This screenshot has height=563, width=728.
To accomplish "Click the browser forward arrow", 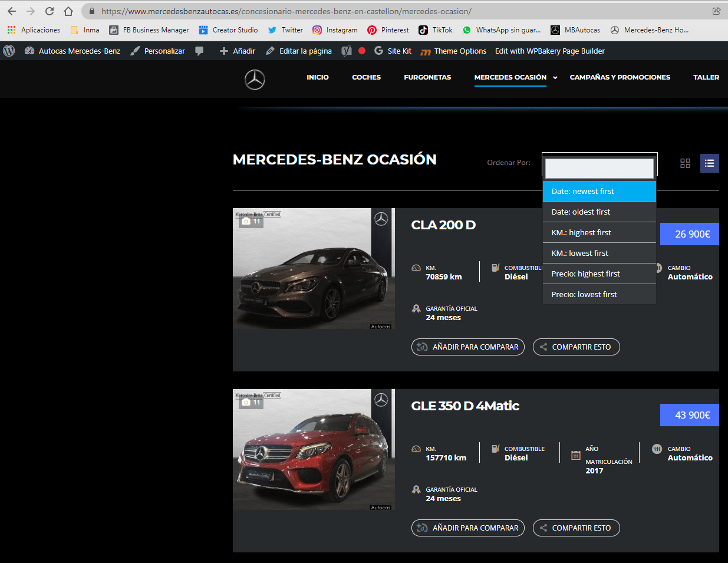I will (x=31, y=11).
